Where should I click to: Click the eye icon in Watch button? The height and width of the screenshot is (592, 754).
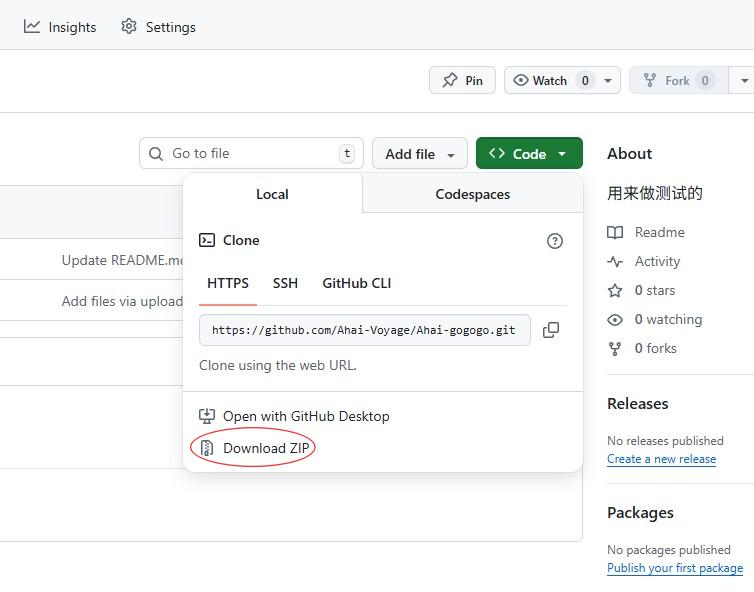click(520, 80)
